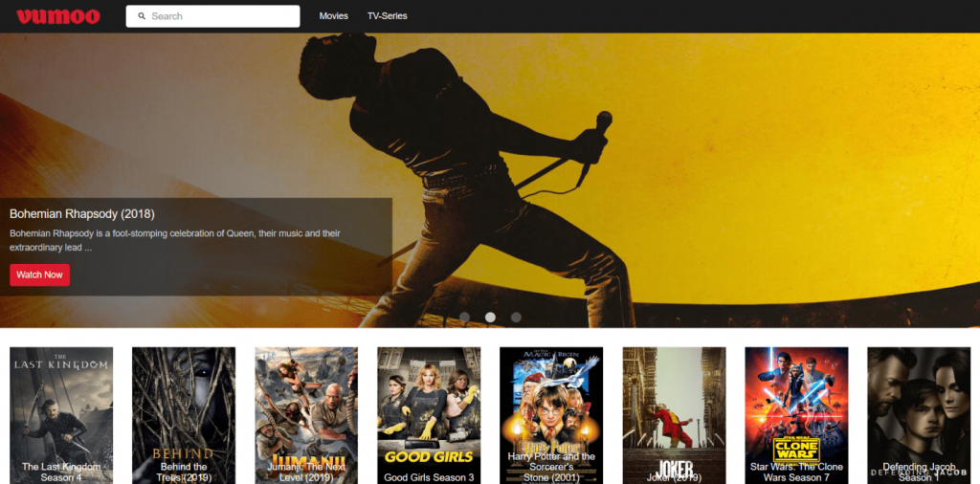
Task: Open Defending Jacob Season 1 poster
Action: coord(919,415)
